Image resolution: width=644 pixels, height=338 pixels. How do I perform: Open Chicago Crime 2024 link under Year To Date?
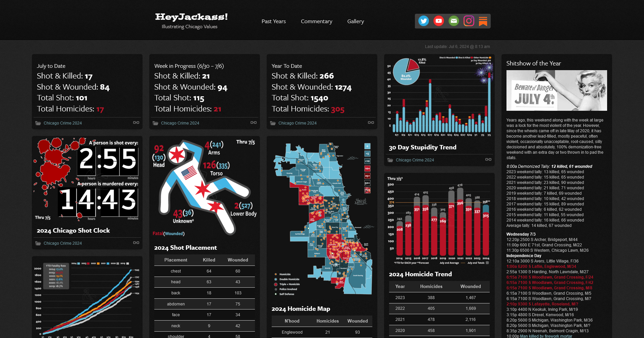click(x=298, y=123)
